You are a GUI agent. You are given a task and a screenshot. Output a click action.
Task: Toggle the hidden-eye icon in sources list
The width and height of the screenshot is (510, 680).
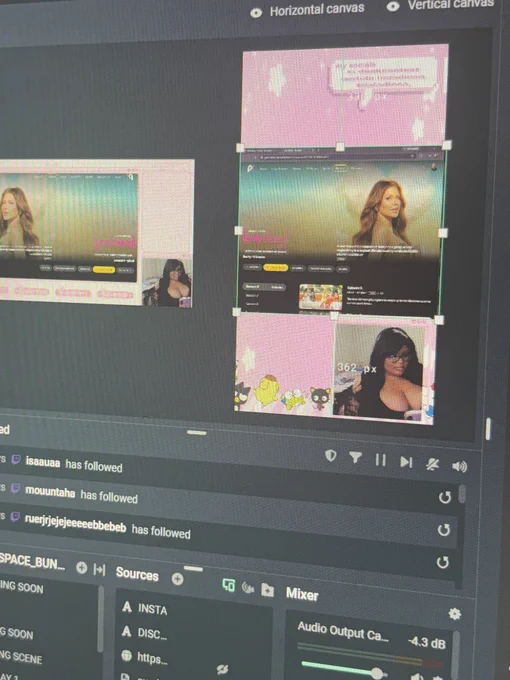222,670
